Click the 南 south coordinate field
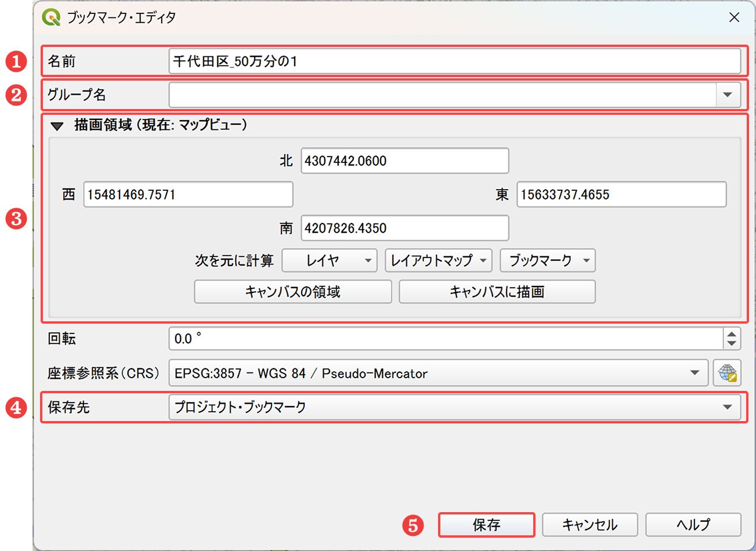The height and width of the screenshot is (551, 756). (x=405, y=228)
